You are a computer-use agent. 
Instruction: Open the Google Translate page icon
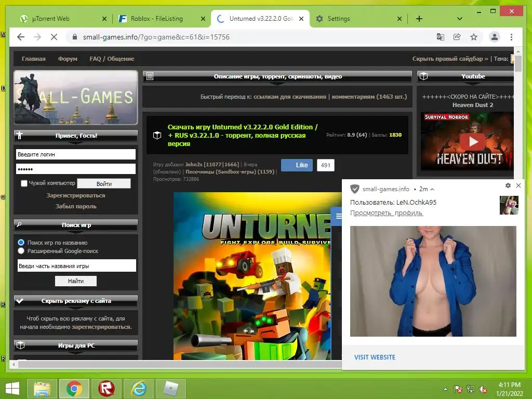[440, 37]
